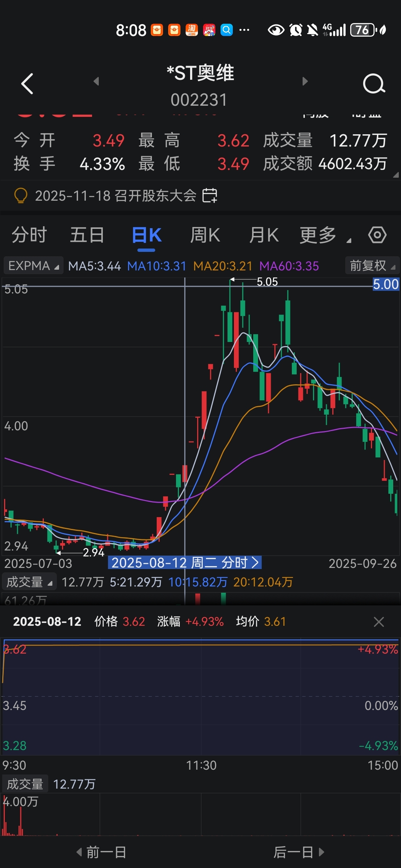
Task: Tap status bar battery indicator
Action: point(363,30)
